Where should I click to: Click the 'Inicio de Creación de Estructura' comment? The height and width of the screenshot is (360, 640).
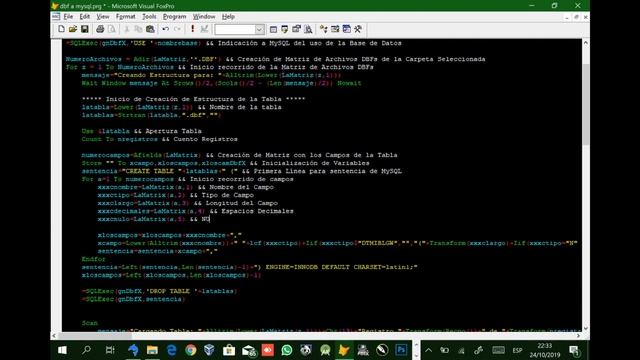coord(193,99)
